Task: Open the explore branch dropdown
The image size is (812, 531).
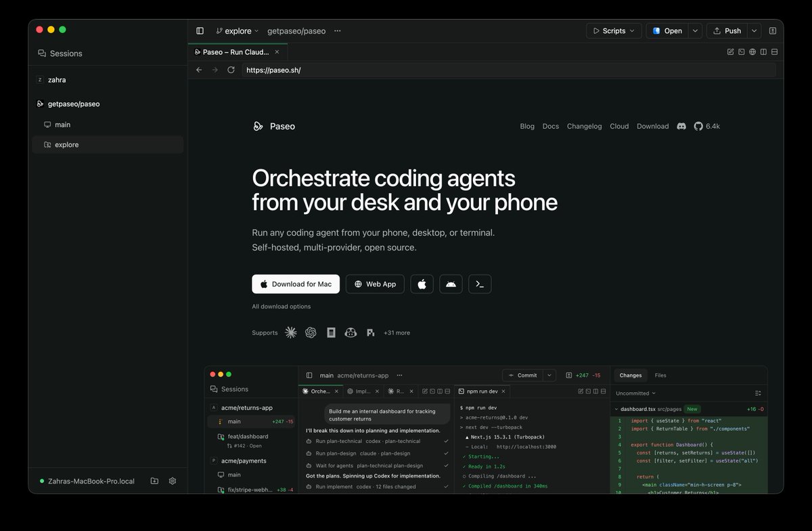Action: pyautogui.click(x=238, y=31)
